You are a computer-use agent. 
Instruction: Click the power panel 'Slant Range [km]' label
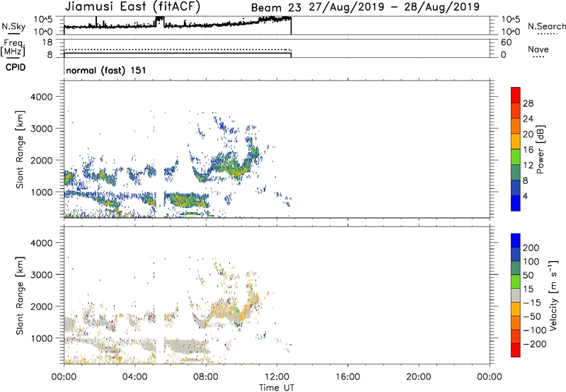pos(20,149)
